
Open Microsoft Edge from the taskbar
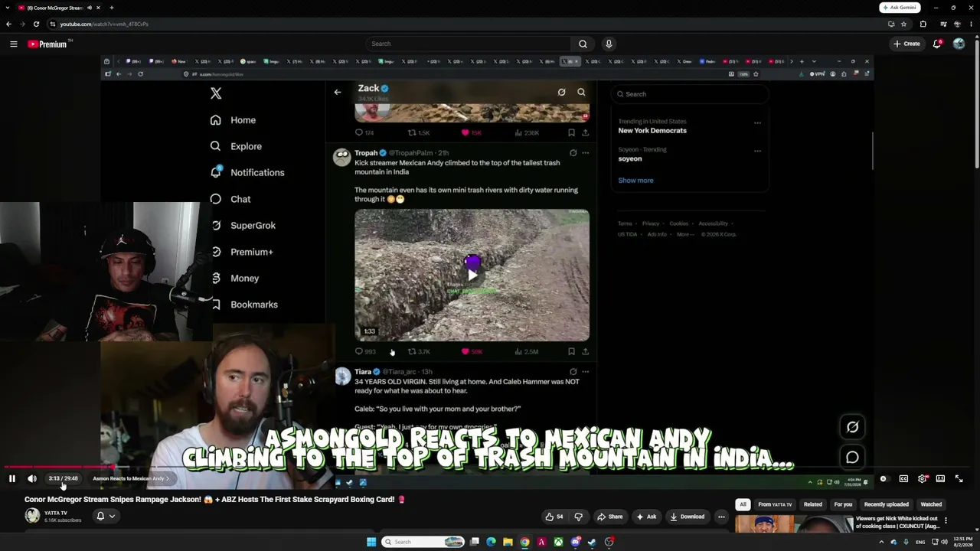(x=491, y=542)
